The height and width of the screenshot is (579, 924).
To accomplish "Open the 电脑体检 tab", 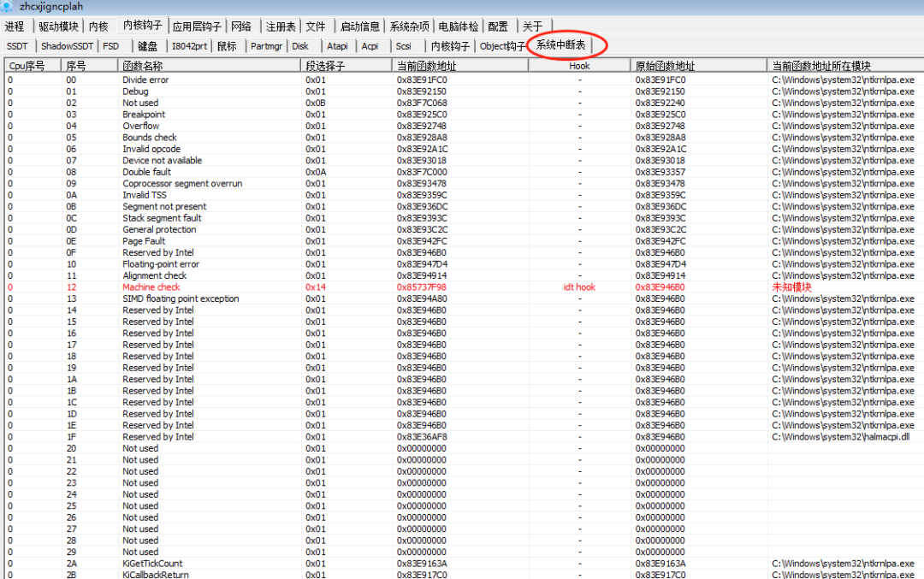I will [x=459, y=27].
